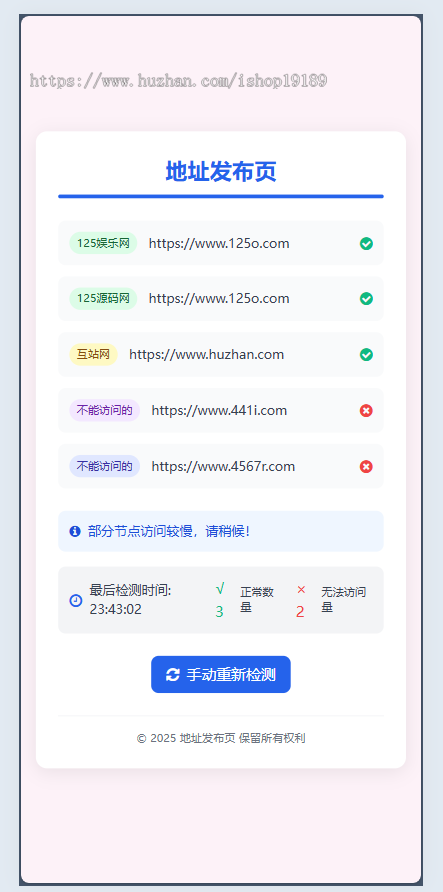This screenshot has height=892, width=443.
Task: Open the 125娱乐网 address link
Action: pyautogui.click(x=219, y=243)
